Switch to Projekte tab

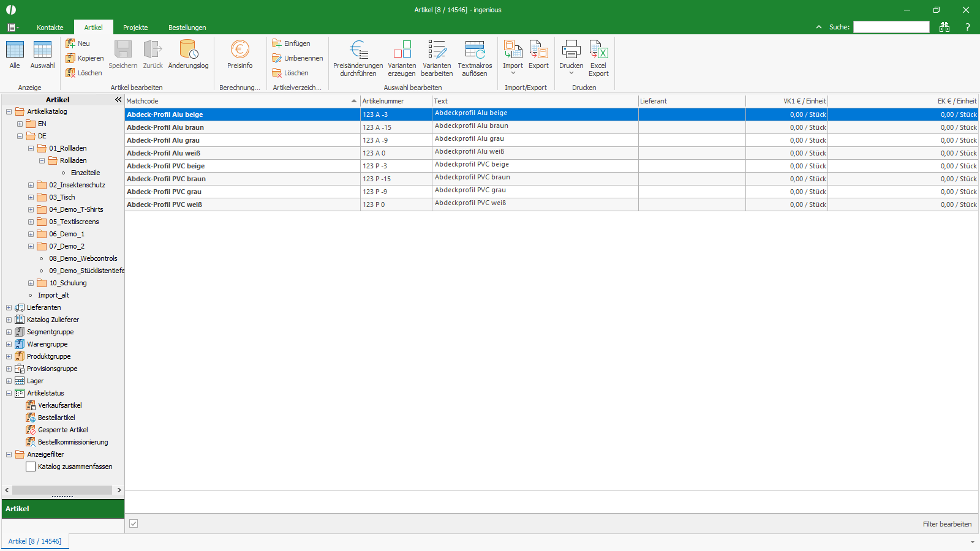pos(135,28)
